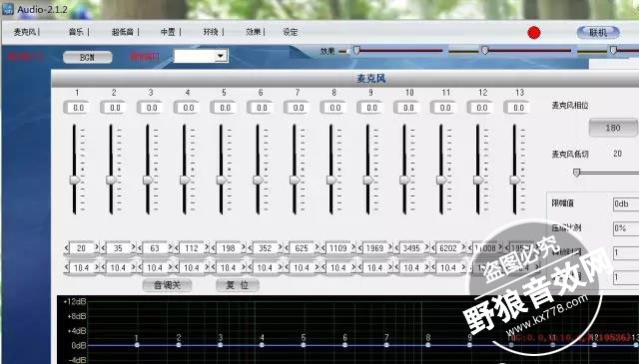Go to the 环绕 tab
This screenshot has height=364, width=639.
211,32
